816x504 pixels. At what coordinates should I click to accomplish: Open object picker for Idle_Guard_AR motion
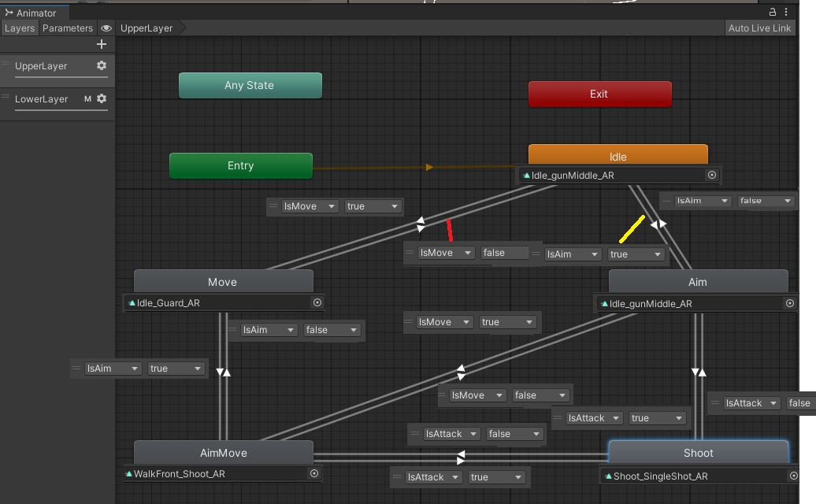tap(317, 302)
